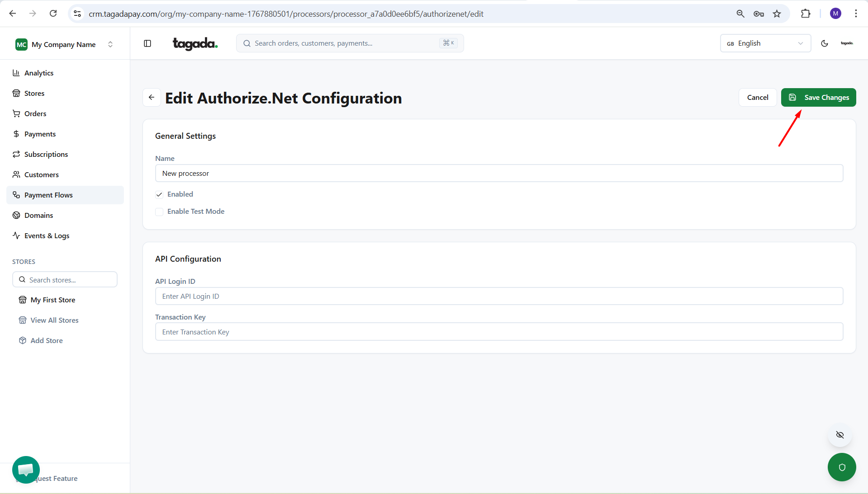Open the live chat bubble
Viewport: 868px width, 494px height.
point(26,470)
